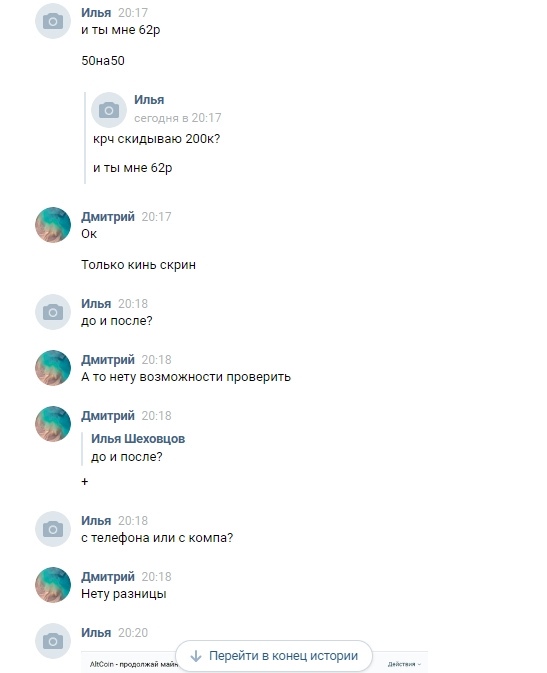The image size is (547, 673).
Task: Open Дмитрий's avatar beside 'А то нету возможности проверить'
Action: [x=53, y=368]
